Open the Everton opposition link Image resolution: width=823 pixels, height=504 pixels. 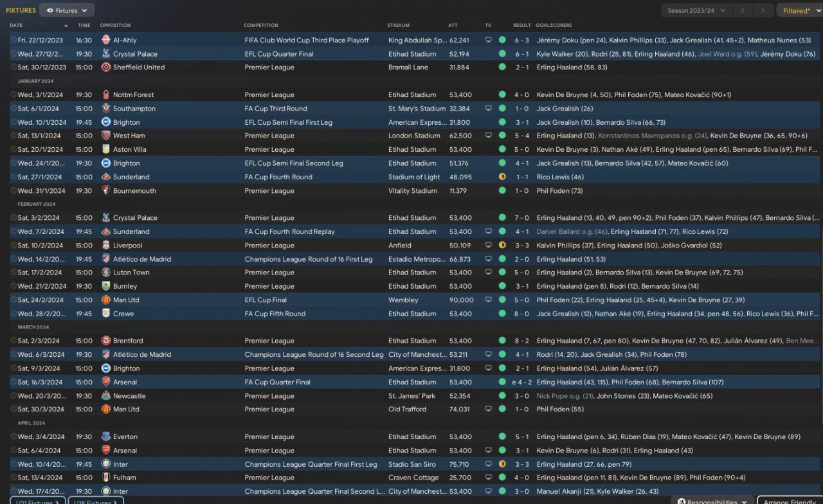click(125, 437)
